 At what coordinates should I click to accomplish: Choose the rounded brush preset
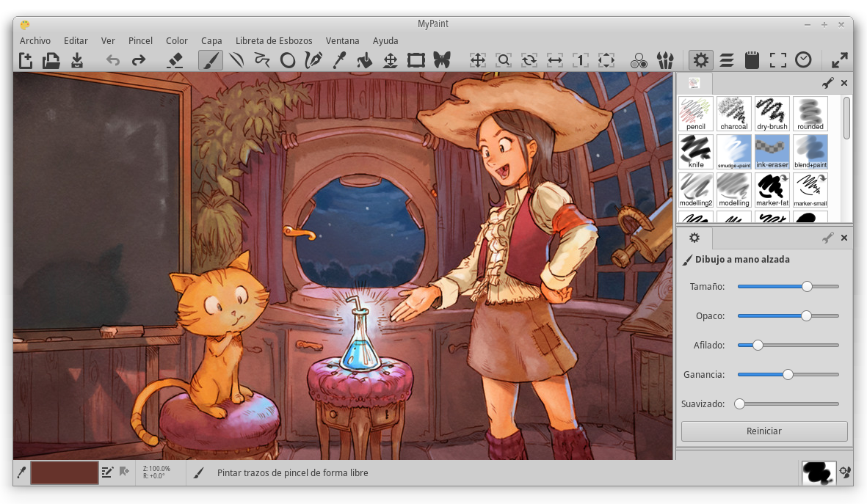pos(810,114)
